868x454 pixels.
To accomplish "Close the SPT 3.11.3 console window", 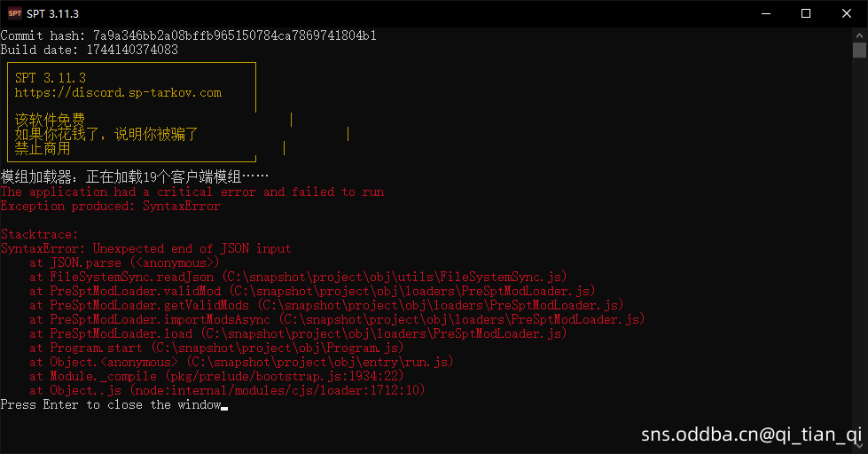I will [847, 13].
